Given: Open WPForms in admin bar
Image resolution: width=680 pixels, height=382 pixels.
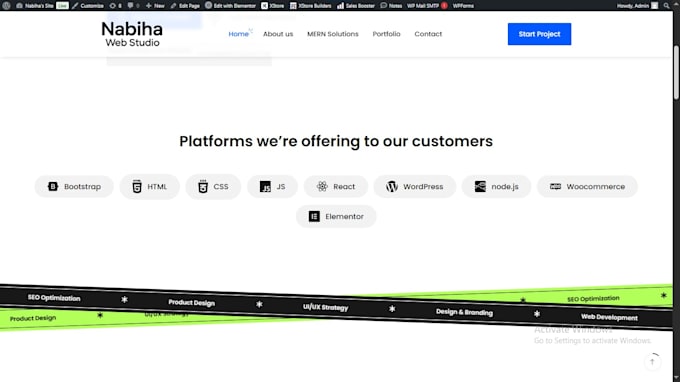Looking at the screenshot, I should [463, 6].
